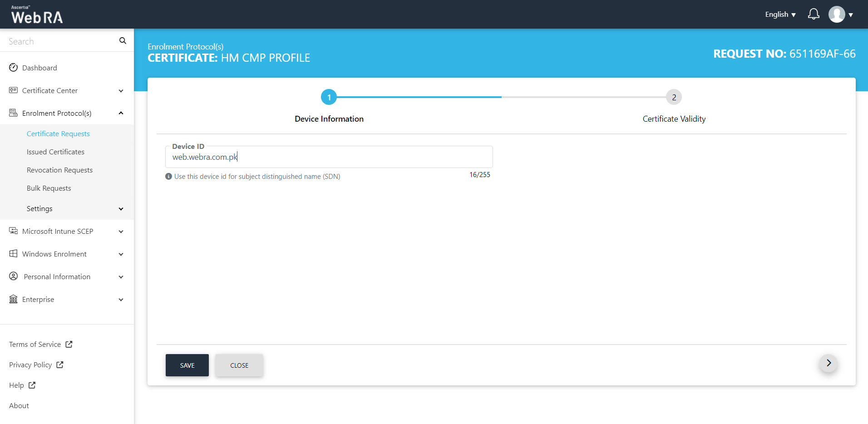Jump to step 2 Certificate Validity

(x=674, y=98)
